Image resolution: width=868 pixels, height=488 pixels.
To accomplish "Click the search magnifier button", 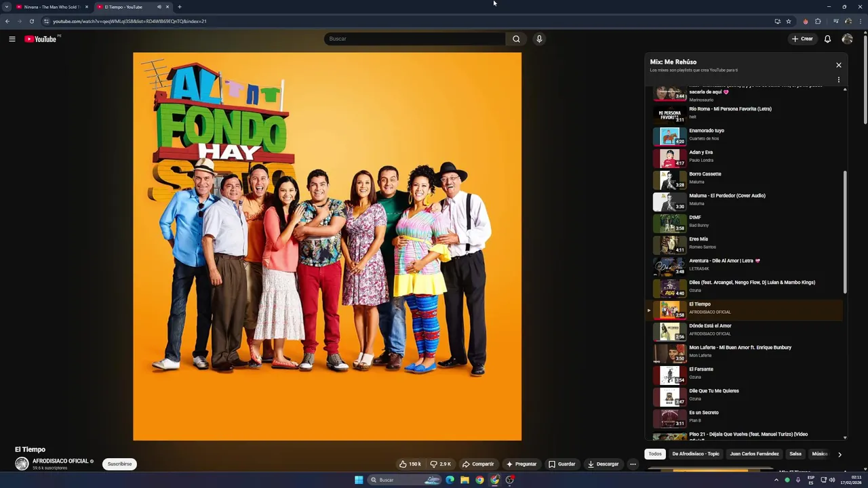I will (x=516, y=39).
